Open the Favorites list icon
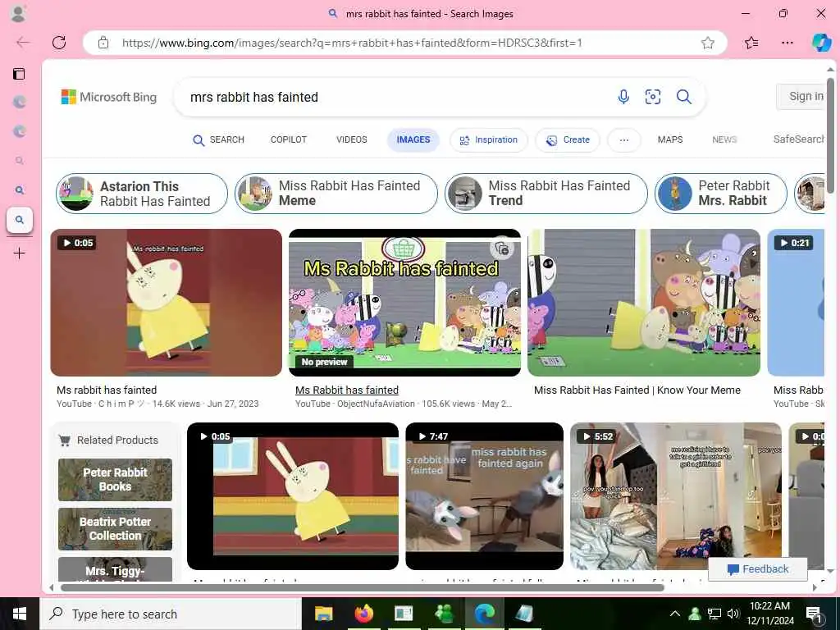 tap(751, 43)
